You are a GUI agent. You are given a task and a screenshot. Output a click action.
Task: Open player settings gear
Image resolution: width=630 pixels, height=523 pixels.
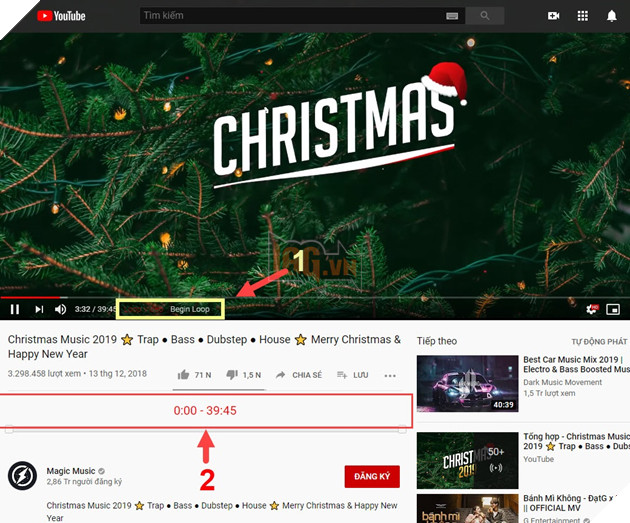pyautogui.click(x=592, y=309)
